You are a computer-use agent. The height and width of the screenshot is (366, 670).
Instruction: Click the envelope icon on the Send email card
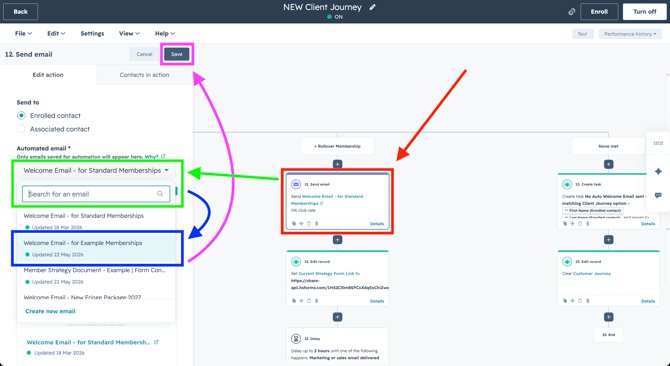point(296,184)
